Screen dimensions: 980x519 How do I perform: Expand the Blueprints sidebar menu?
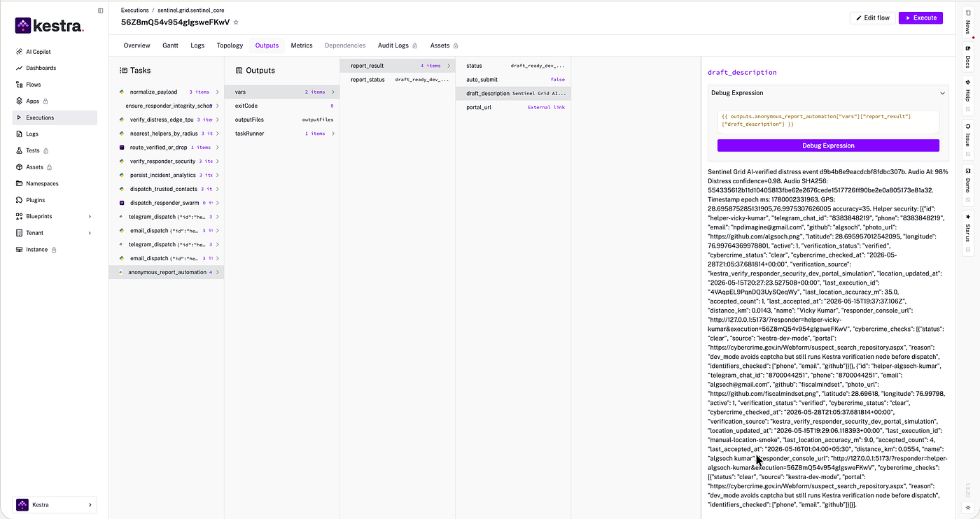pos(90,216)
